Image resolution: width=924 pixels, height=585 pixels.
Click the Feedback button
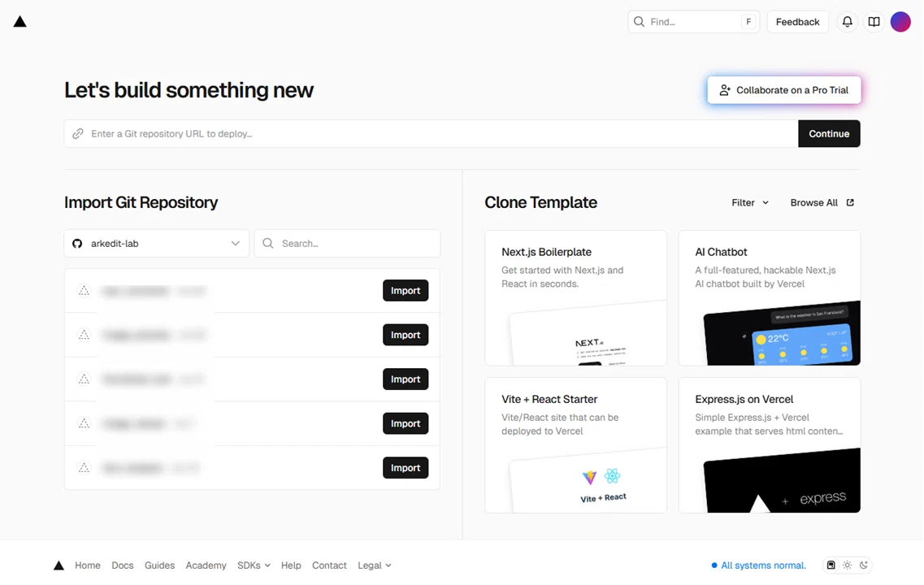(x=797, y=22)
